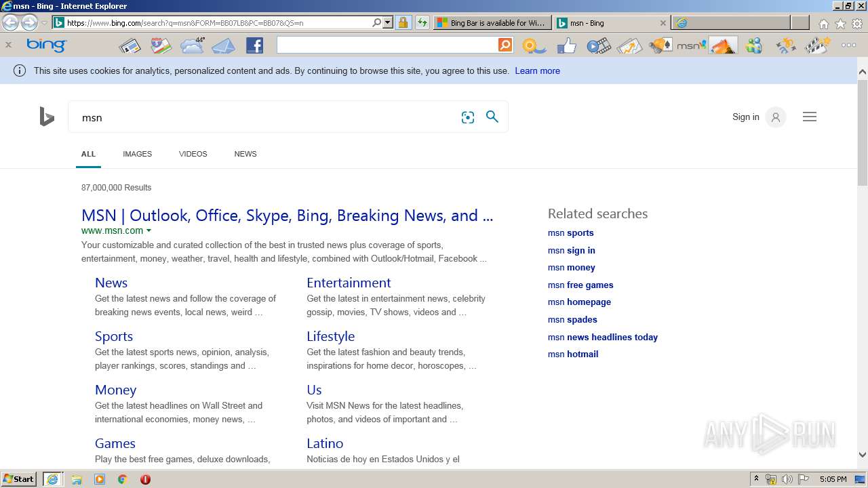Click the magnifier search button beside msn

pos(492,117)
